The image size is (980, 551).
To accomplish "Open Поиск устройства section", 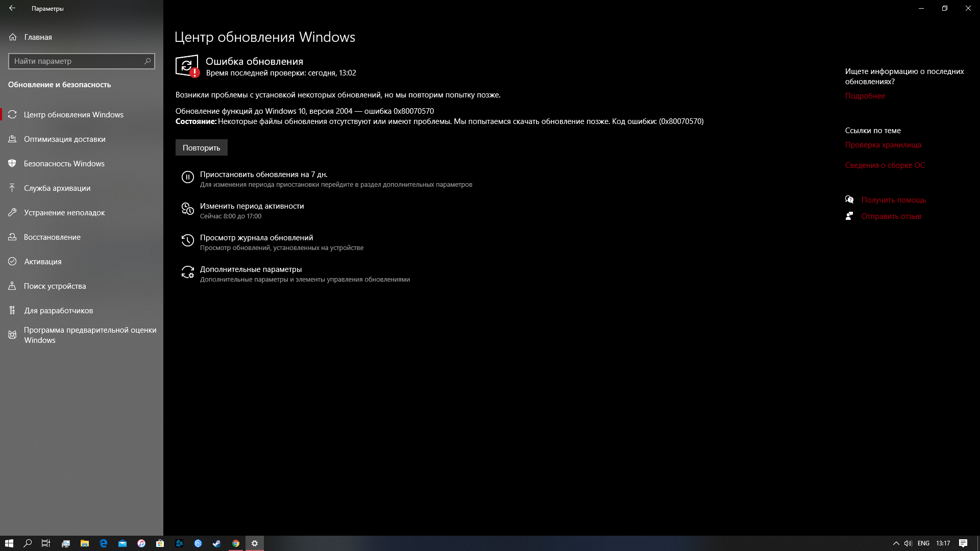I will point(82,286).
